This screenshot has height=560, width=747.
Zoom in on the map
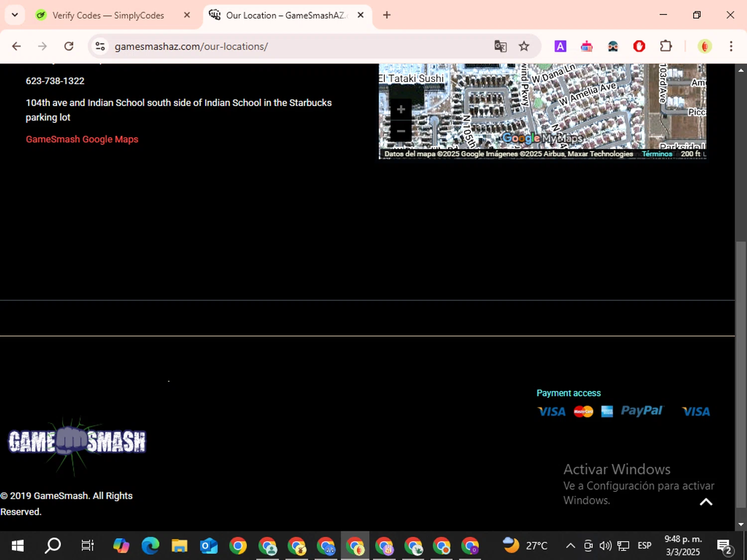tap(401, 110)
